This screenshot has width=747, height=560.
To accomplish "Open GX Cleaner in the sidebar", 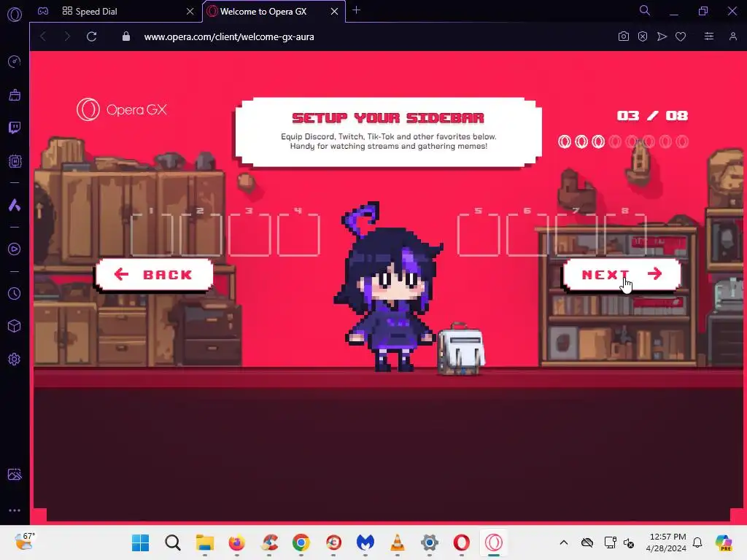I will click(x=15, y=95).
